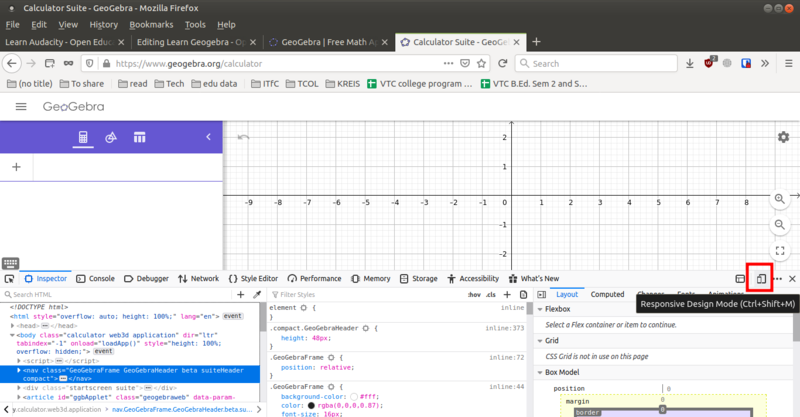Create a new node in markup
Screen dimensions: 800x417
(x=241, y=295)
